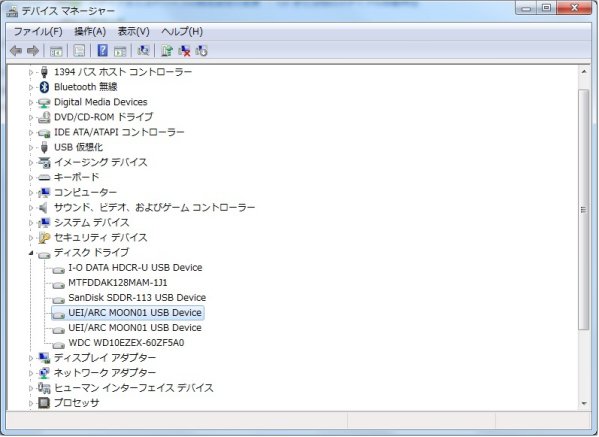Open the Help toolbar icon with question mark
599x437 pixels.
coord(102,50)
